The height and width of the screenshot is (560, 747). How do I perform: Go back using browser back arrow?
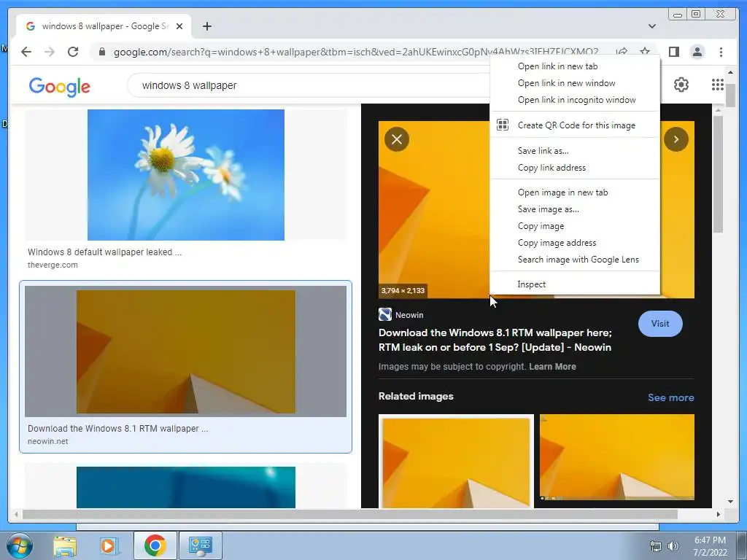click(x=26, y=52)
